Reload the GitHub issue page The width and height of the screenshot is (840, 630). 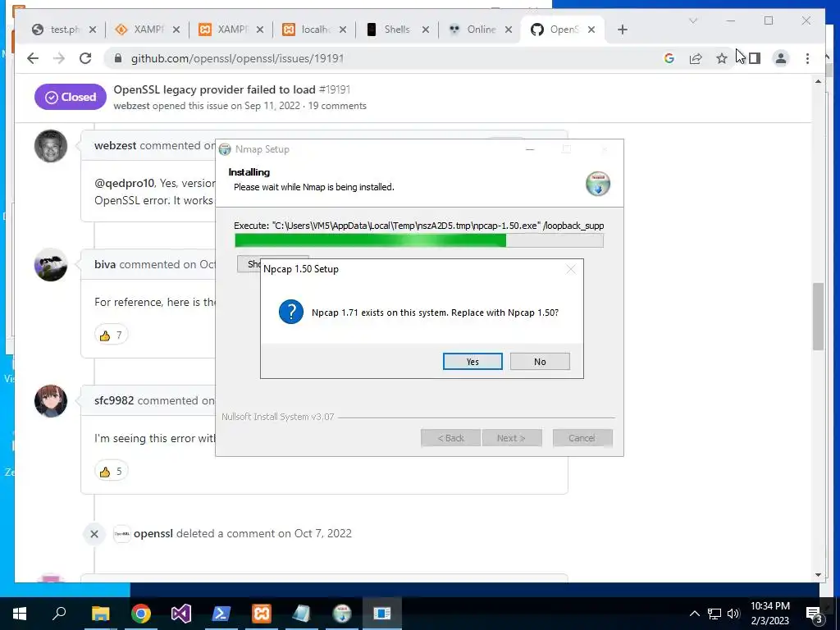click(x=85, y=58)
